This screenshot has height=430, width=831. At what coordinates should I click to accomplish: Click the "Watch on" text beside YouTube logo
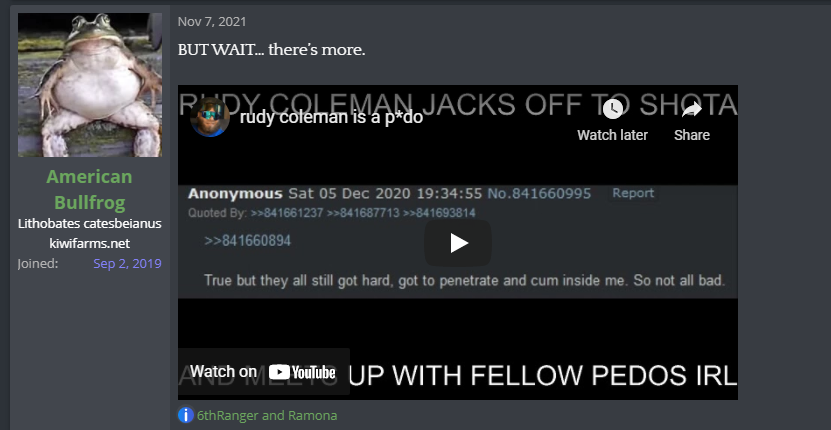click(x=223, y=372)
